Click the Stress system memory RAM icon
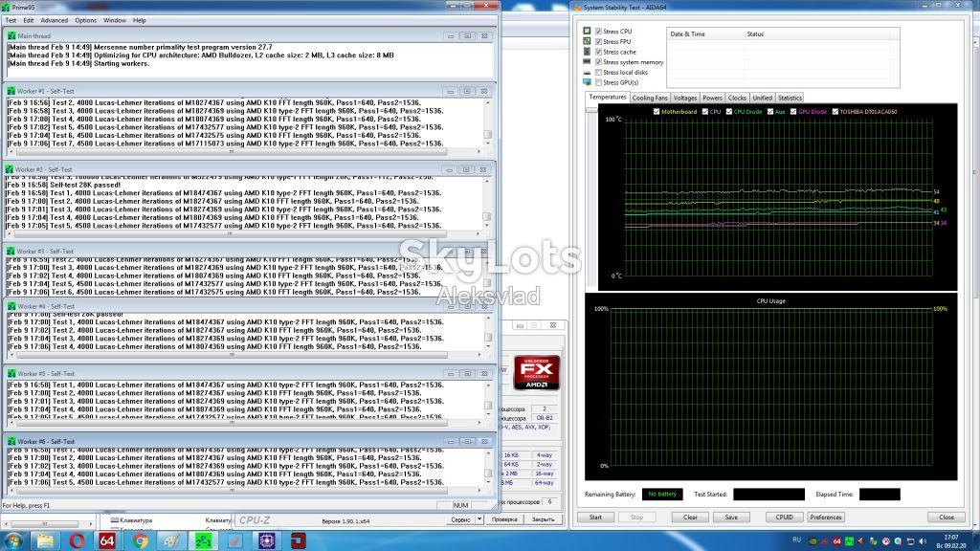 point(587,62)
